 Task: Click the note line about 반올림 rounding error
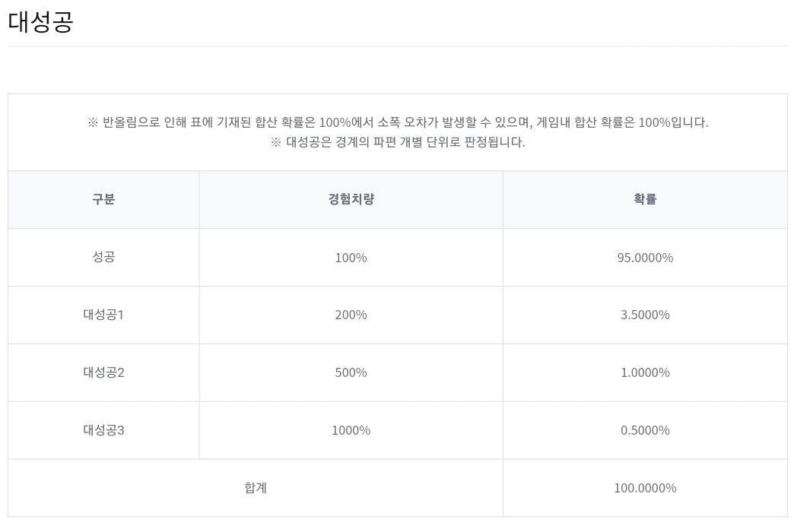398,122
